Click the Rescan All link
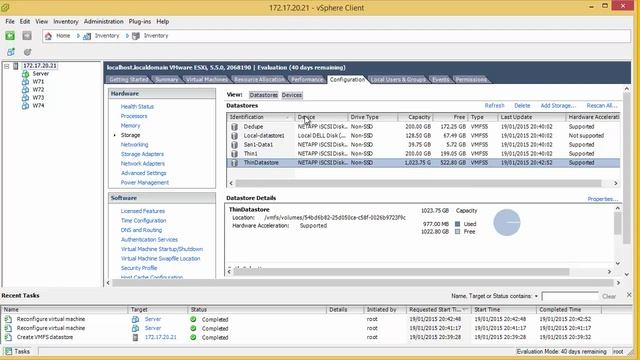Viewport: 640px width, 360px height. pyautogui.click(x=602, y=105)
